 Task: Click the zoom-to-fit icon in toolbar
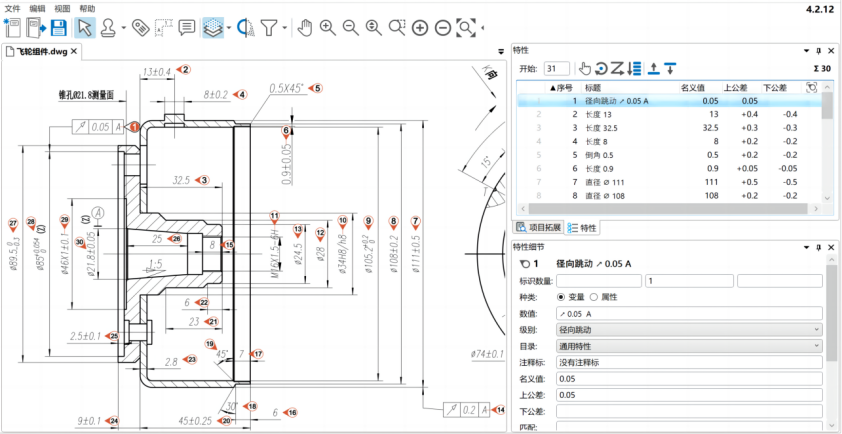pos(468,28)
